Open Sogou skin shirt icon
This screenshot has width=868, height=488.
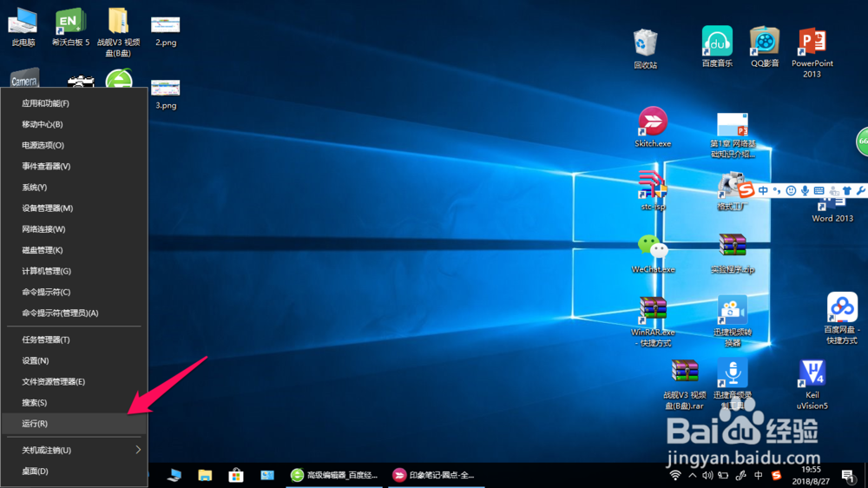tap(847, 190)
